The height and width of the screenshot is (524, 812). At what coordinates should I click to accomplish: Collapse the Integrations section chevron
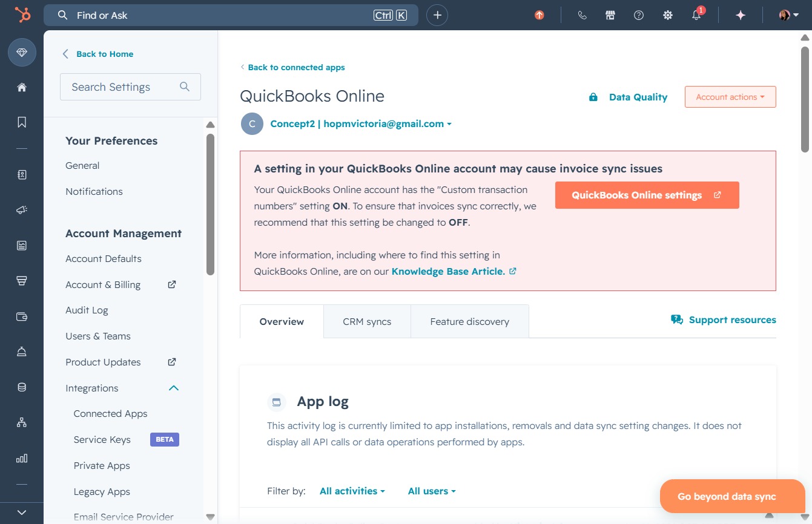[x=174, y=388]
